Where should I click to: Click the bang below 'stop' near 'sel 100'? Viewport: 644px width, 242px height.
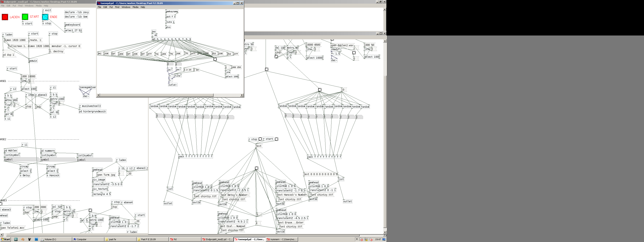[x=276, y=57]
